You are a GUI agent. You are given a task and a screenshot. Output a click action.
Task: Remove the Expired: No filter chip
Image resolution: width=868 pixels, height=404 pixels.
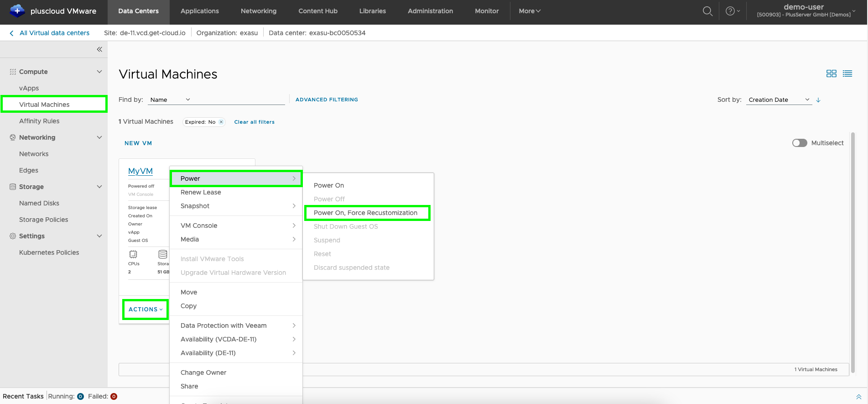click(221, 122)
